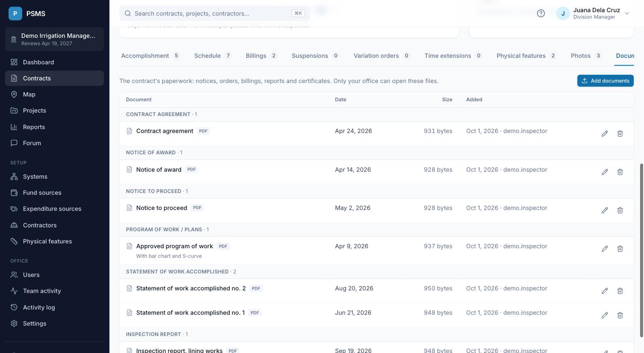Open the Notice to proceed document

[x=162, y=208]
